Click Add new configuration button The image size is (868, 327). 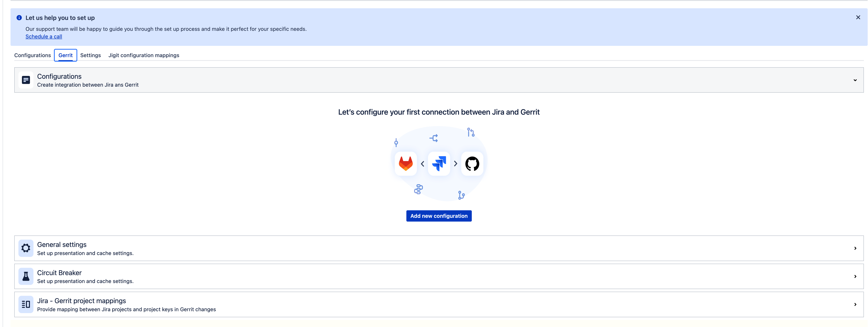click(439, 216)
